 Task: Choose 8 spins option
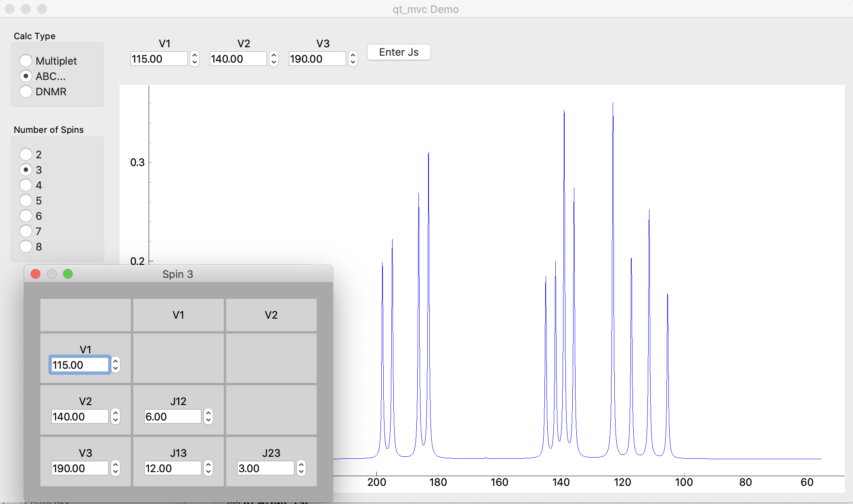26,246
